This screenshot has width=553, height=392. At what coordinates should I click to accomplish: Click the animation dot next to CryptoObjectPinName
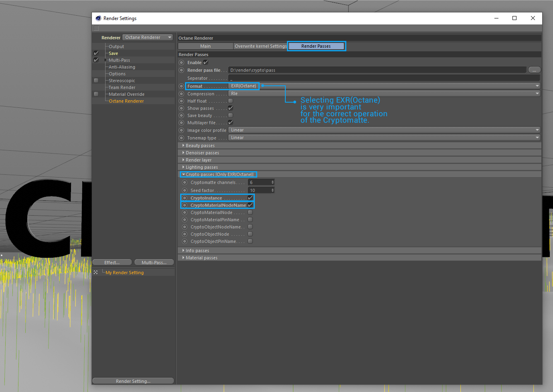click(185, 241)
